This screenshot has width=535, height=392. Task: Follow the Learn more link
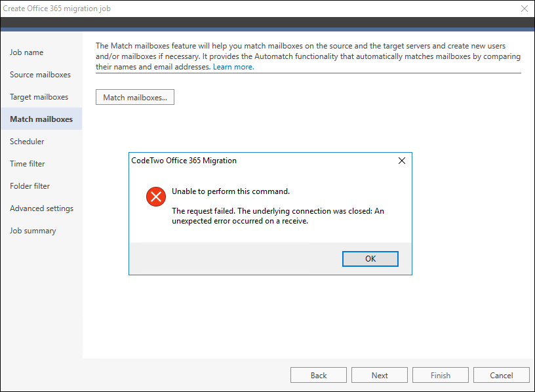(233, 67)
